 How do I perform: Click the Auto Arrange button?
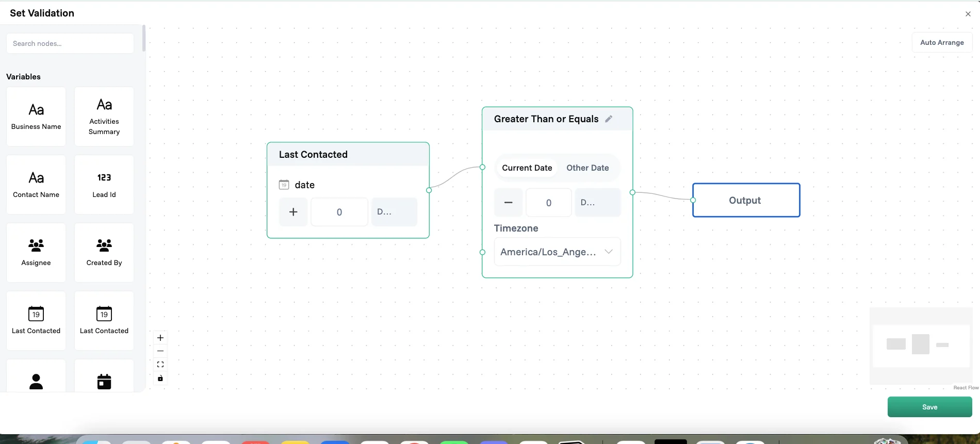pyautogui.click(x=942, y=42)
